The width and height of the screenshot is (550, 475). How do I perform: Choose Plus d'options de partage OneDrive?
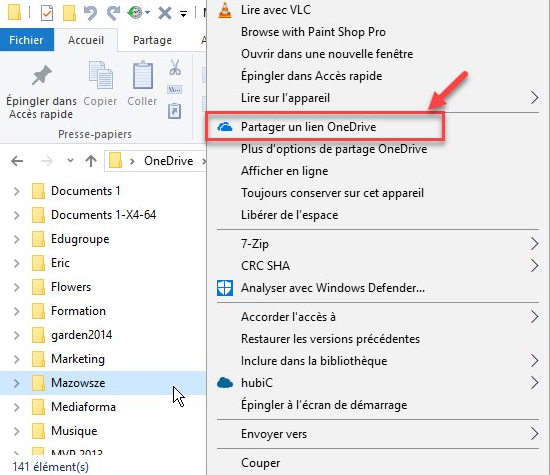point(378,149)
